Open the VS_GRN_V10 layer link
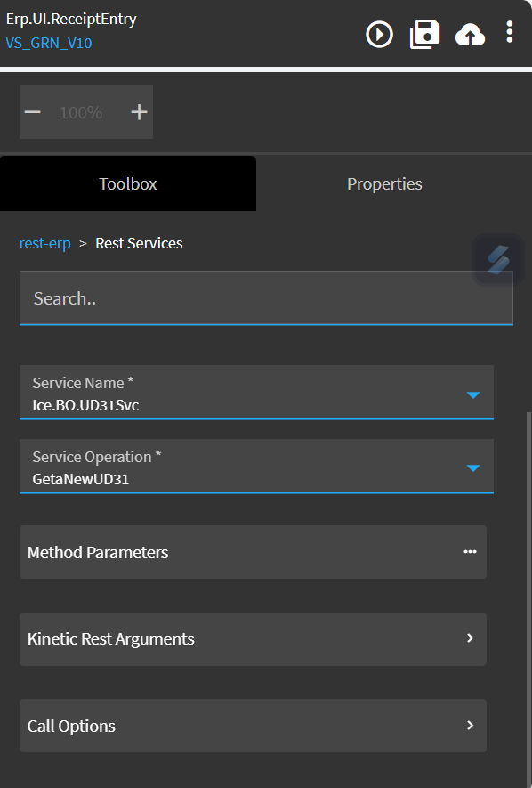This screenshot has height=788, width=532. (x=49, y=44)
